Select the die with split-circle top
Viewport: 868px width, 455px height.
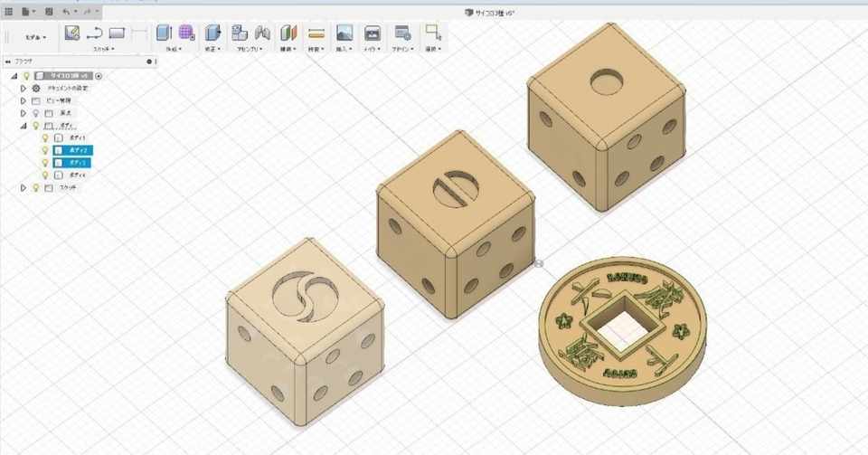tap(455, 224)
